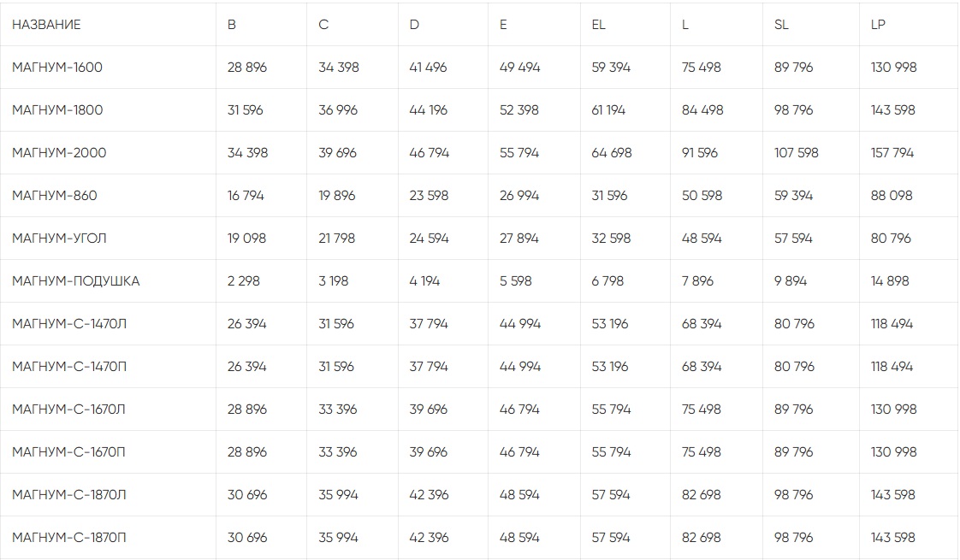Select the МАГНУМ-С-1870П row name

68,538
